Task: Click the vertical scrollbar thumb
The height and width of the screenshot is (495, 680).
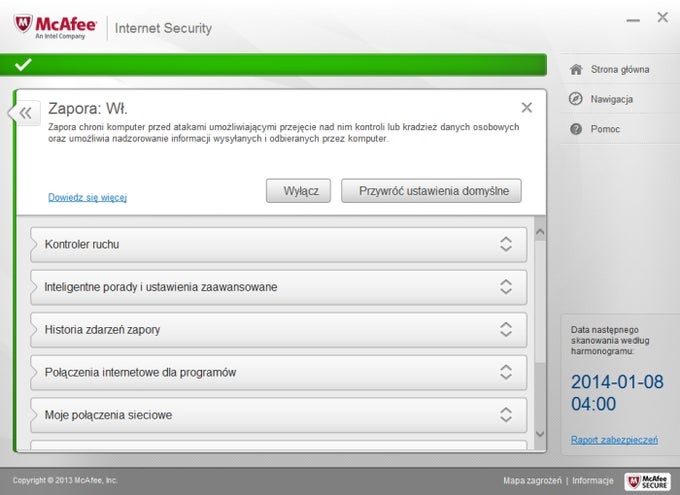Action: (x=540, y=302)
